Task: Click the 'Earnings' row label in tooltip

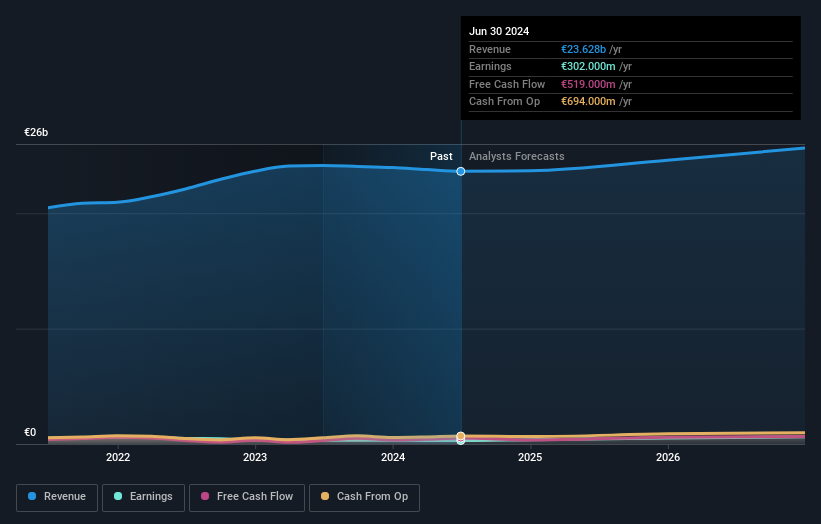Action: [x=490, y=66]
